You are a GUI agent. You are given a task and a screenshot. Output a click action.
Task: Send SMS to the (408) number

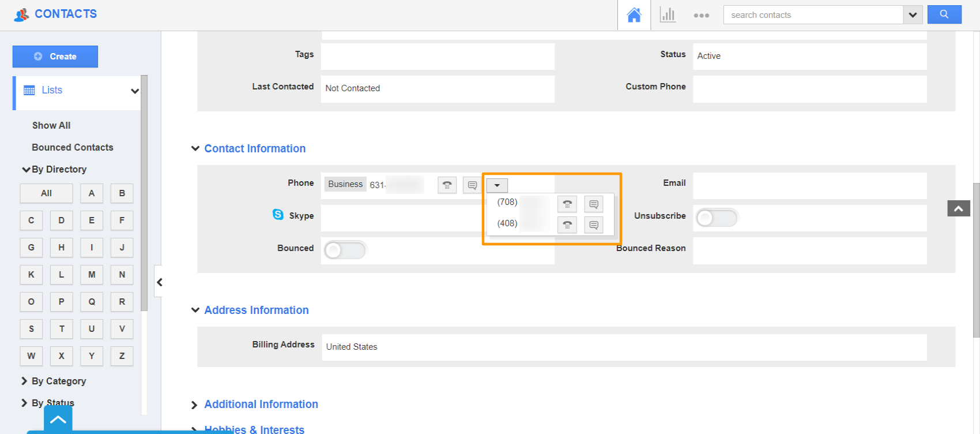click(593, 225)
